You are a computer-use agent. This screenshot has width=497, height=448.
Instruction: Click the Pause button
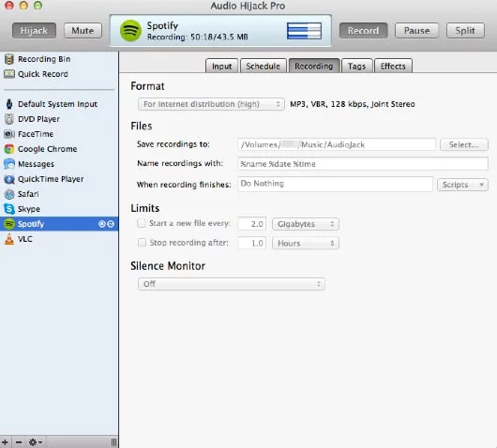[416, 31]
